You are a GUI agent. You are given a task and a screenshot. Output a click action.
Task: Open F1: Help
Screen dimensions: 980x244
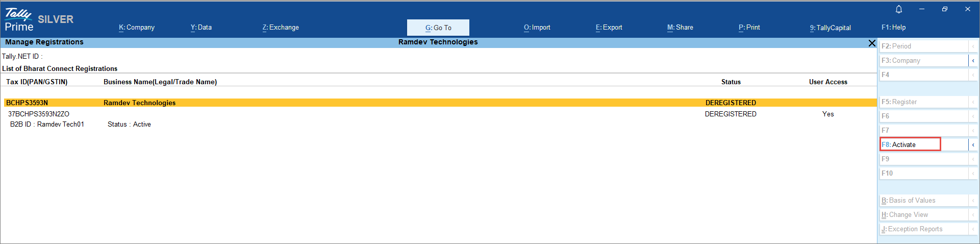click(x=893, y=28)
